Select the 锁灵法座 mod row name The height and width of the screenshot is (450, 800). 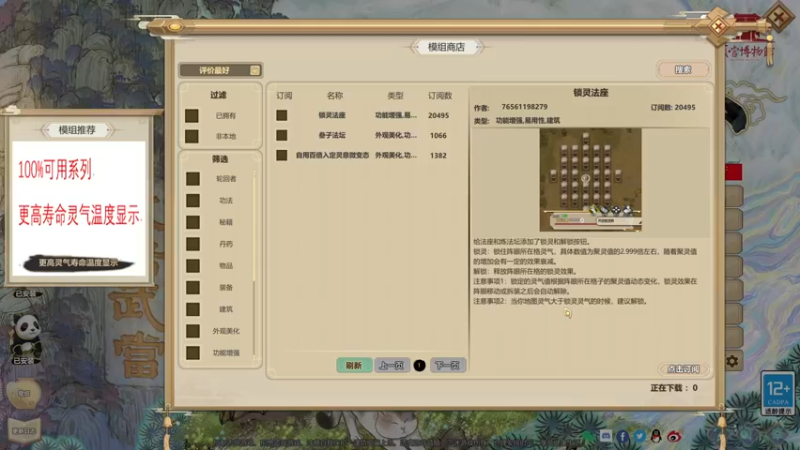(x=332, y=115)
